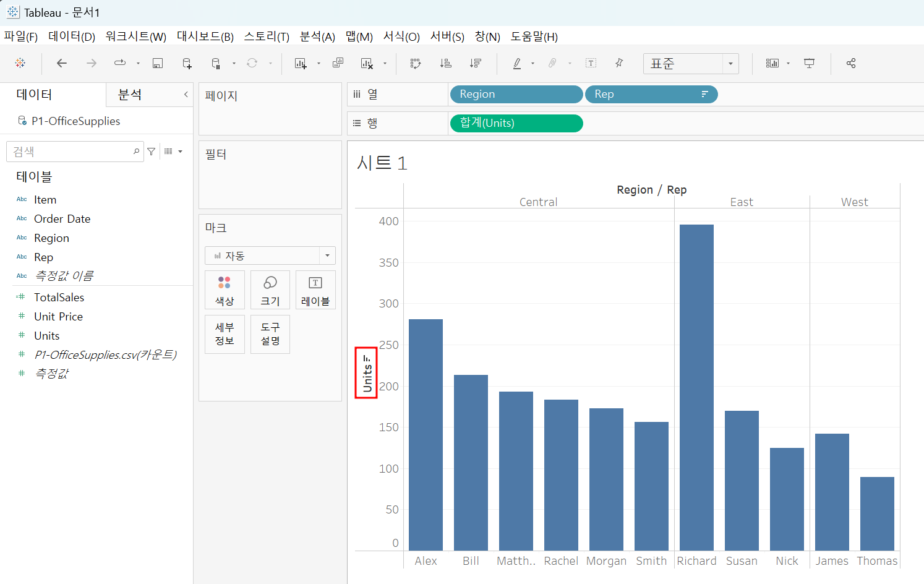Save the workbook with the disk icon

[158, 63]
